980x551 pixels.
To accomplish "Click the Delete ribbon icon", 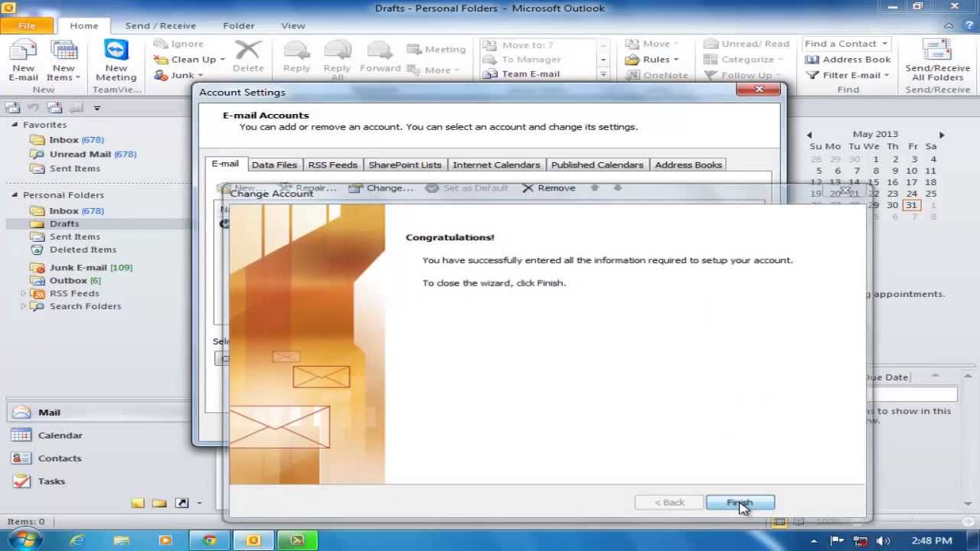I will 248,57.
